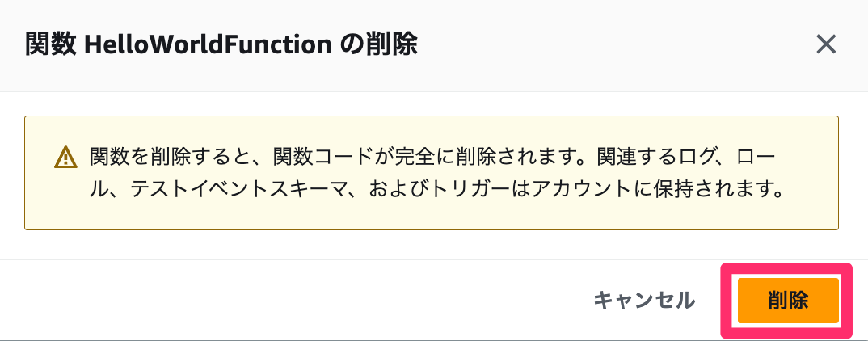Select the HelloWorldFunction name in the title

tap(207, 44)
